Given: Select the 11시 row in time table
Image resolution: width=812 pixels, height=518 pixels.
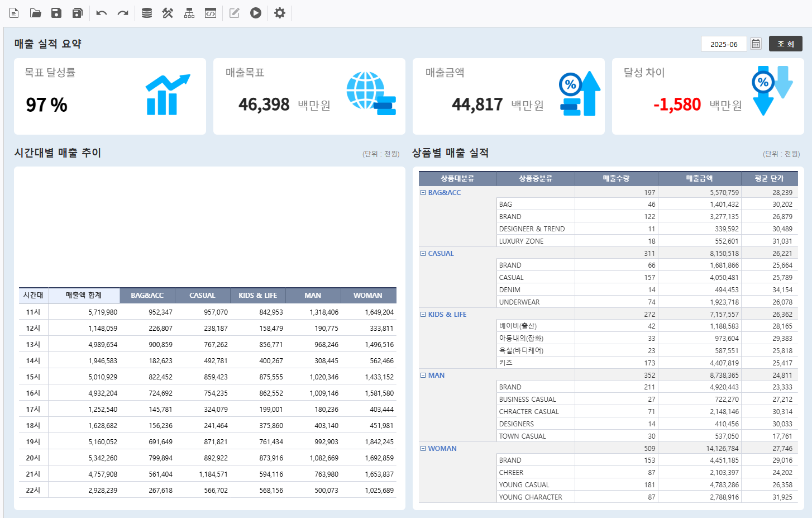Looking at the screenshot, I should pos(33,312).
